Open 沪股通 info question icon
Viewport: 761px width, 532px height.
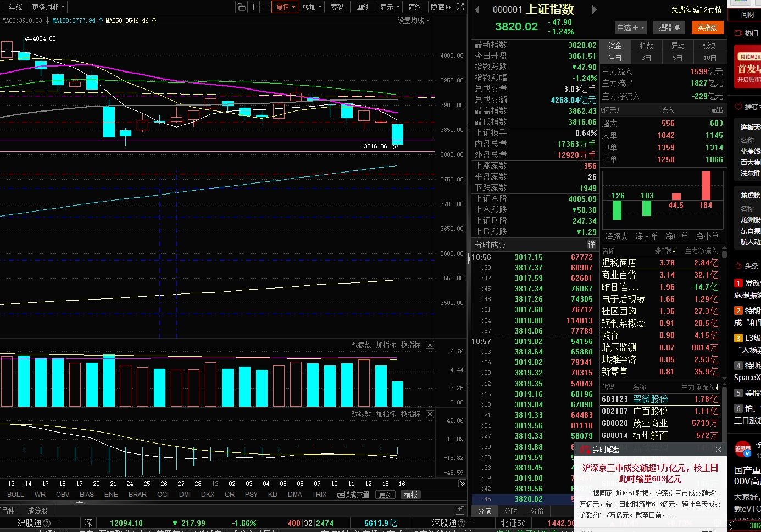coord(47,523)
